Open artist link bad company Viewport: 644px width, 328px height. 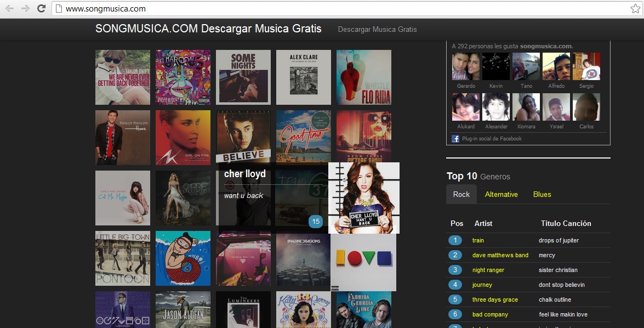(490, 314)
